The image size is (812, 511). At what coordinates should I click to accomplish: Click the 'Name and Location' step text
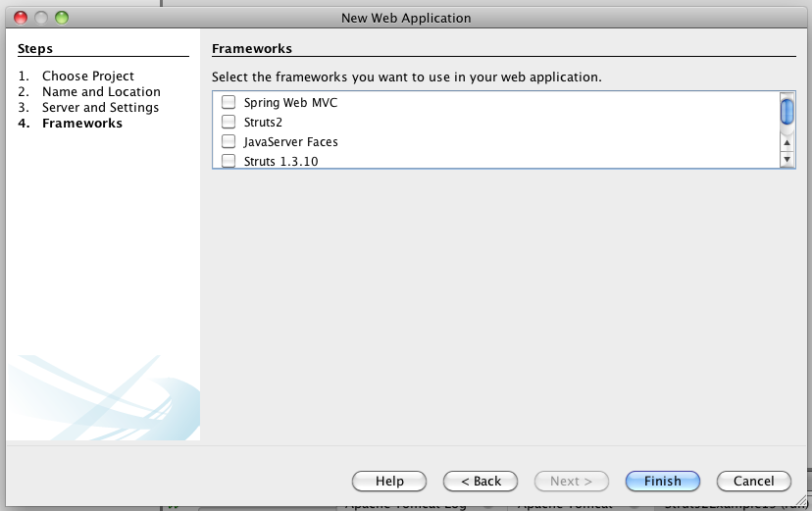102,91
